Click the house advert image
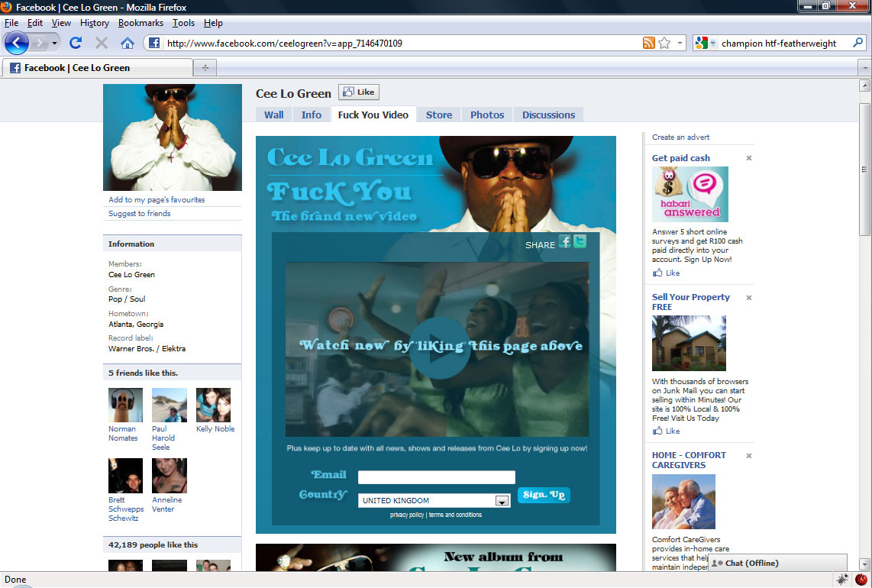 tap(689, 343)
